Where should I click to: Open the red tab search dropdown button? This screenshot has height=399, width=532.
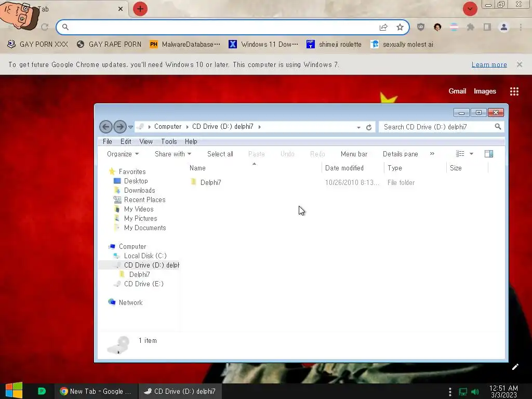(x=470, y=9)
